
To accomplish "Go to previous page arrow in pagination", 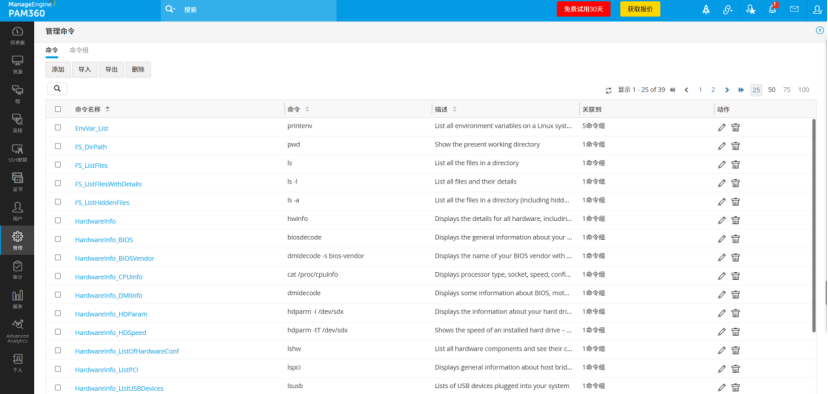I will [x=686, y=90].
